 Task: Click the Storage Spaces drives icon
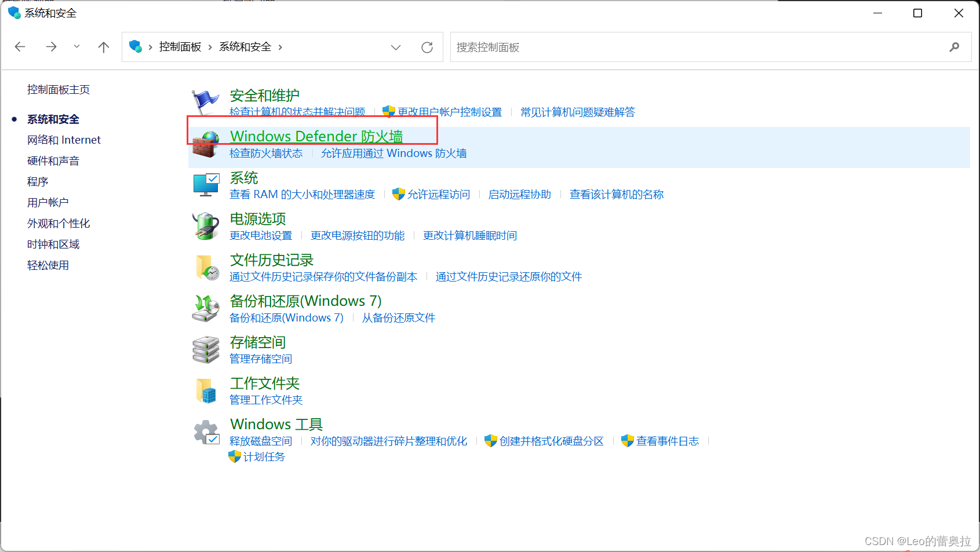coord(206,350)
